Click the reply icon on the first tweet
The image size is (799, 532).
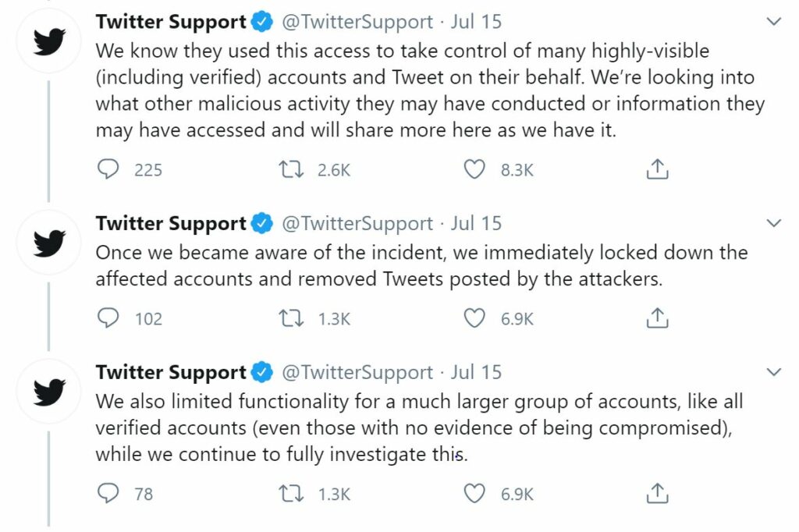[109, 168]
